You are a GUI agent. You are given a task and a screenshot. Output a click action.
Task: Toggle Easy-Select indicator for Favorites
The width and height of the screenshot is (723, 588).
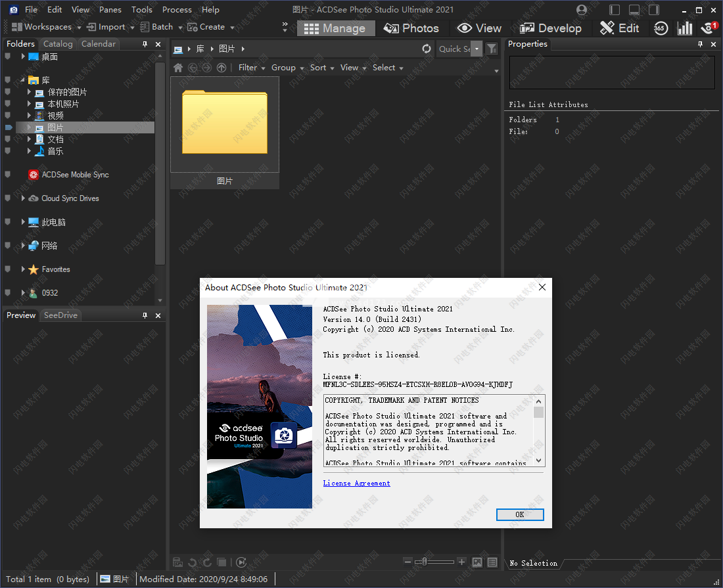[x=7, y=269]
